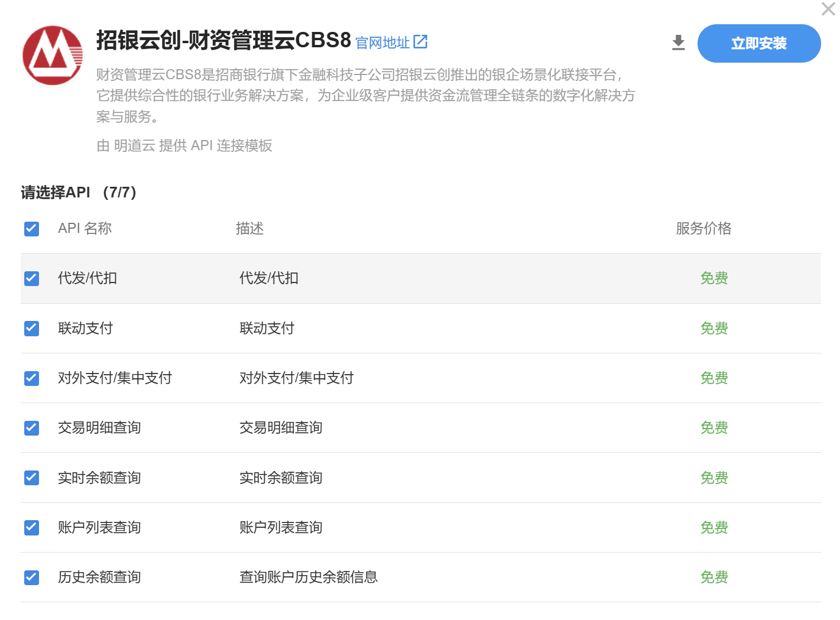Click the 服务价格 column header
This screenshot has height=620, width=840.
[x=704, y=229]
